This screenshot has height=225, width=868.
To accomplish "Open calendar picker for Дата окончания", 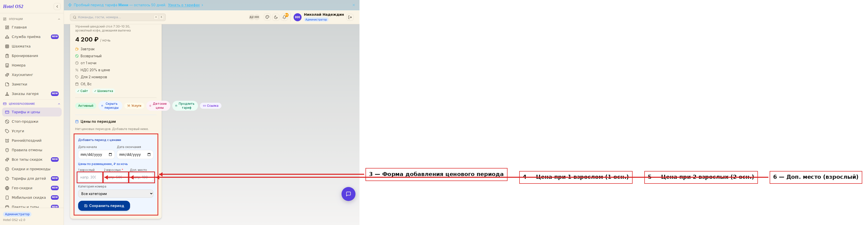I will 149,154.
